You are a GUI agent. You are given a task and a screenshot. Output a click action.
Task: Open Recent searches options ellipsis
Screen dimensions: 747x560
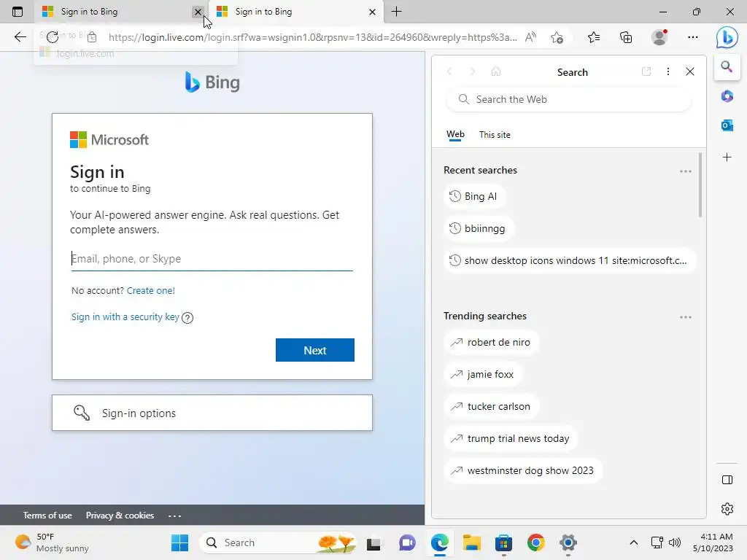point(686,171)
